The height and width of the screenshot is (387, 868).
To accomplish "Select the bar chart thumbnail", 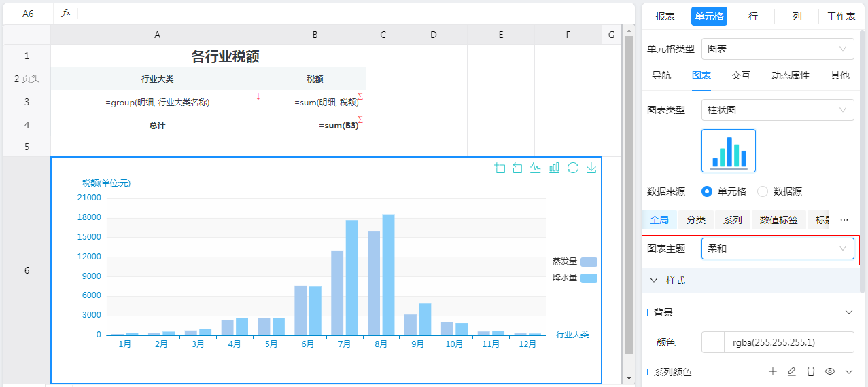I will pyautogui.click(x=729, y=151).
